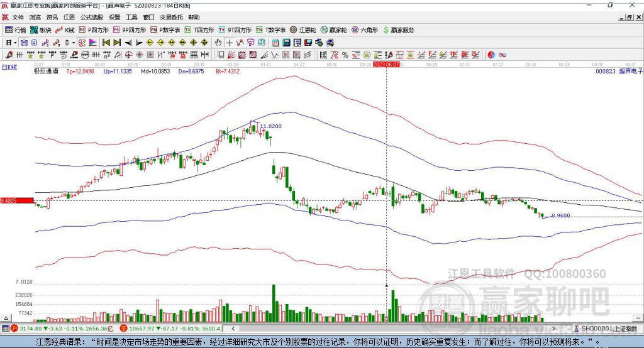Click the black left arrow icon
Image resolution: width=644 pixels, height=348 pixels.
[128, 43]
